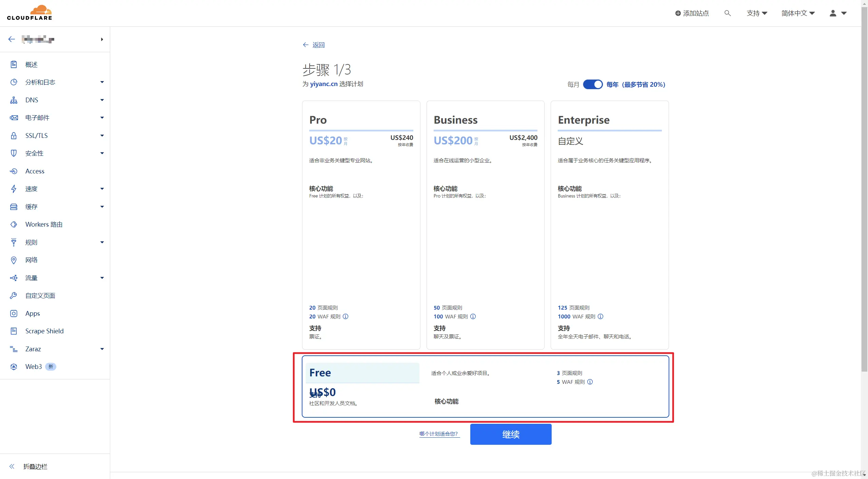
Task: Click the collapse sidebar double-chevron icon
Action: click(x=12, y=466)
